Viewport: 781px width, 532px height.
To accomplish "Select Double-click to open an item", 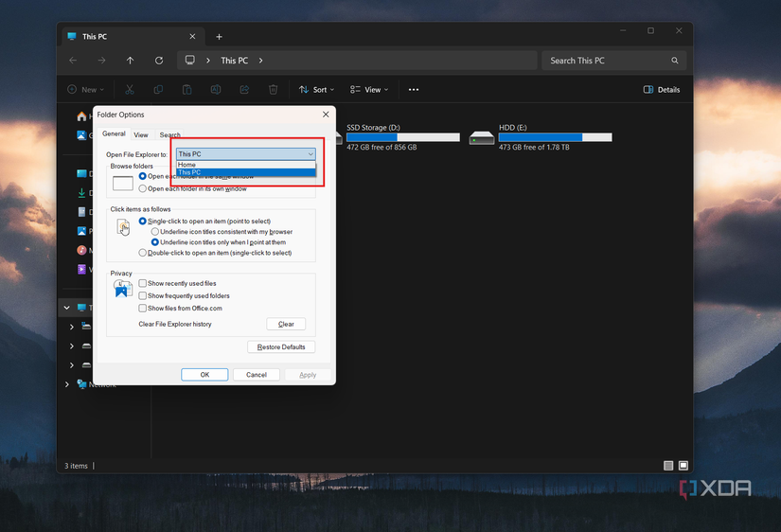I will pos(142,253).
